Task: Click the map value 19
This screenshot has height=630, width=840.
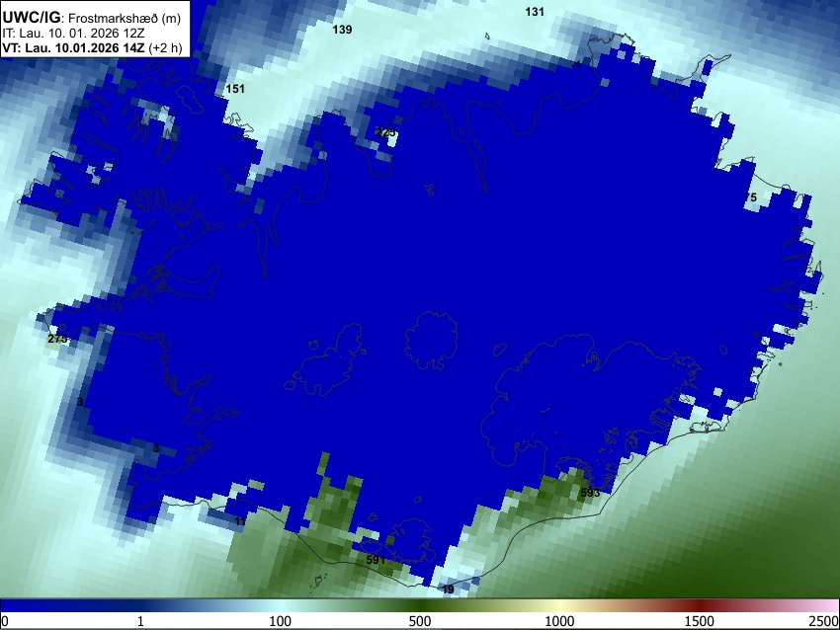Action: [x=448, y=590]
